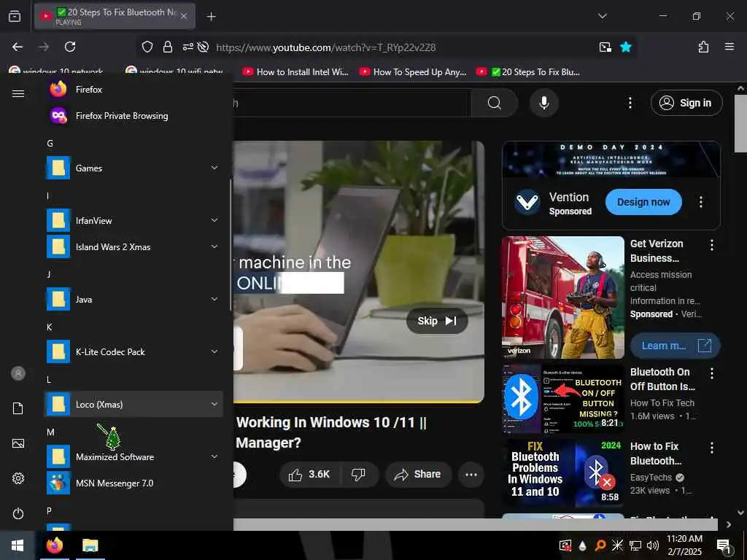The height and width of the screenshot is (560, 747).
Task: Open a new tab with the plus button
Action: pos(211,17)
